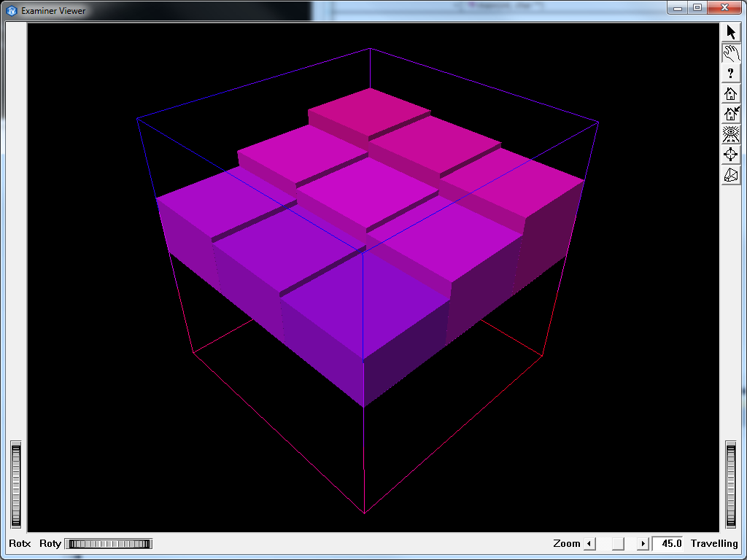747x560 pixels.
Task: Click the Travelling dolly thumbwheel on right
Action: (732, 484)
